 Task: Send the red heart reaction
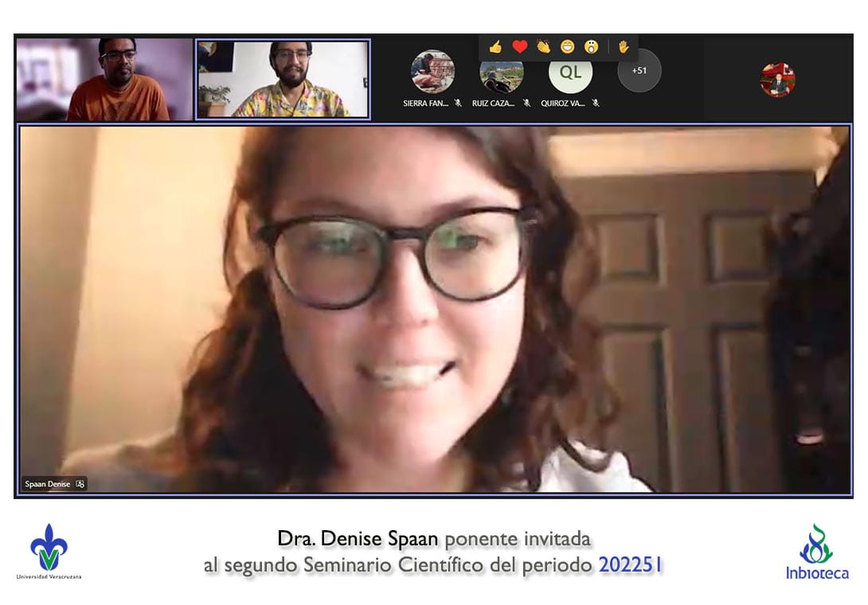click(520, 47)
